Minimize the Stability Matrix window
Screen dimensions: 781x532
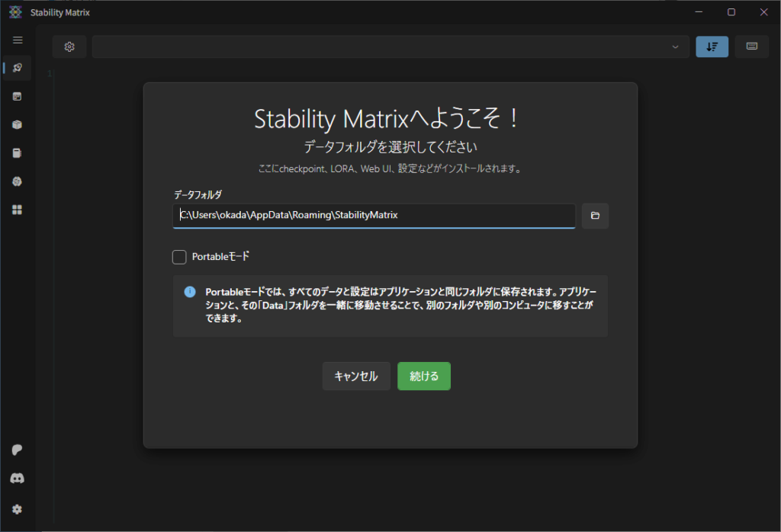coord(699,12)
